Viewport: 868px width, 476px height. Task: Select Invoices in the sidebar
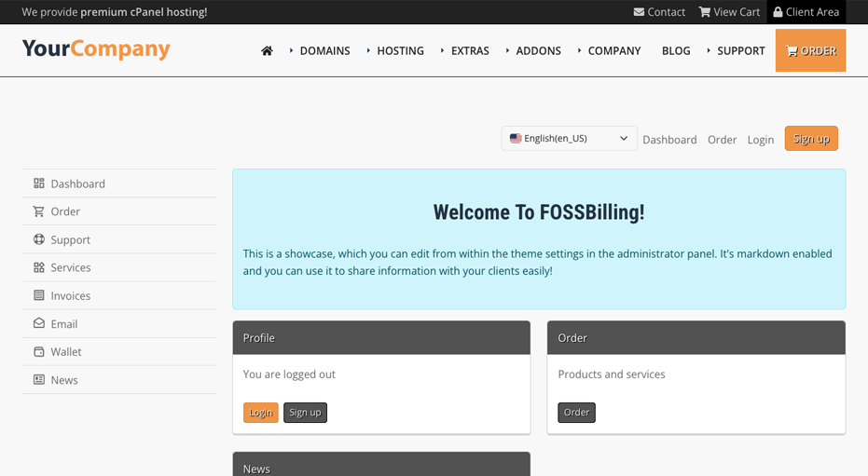coord(119,295)
